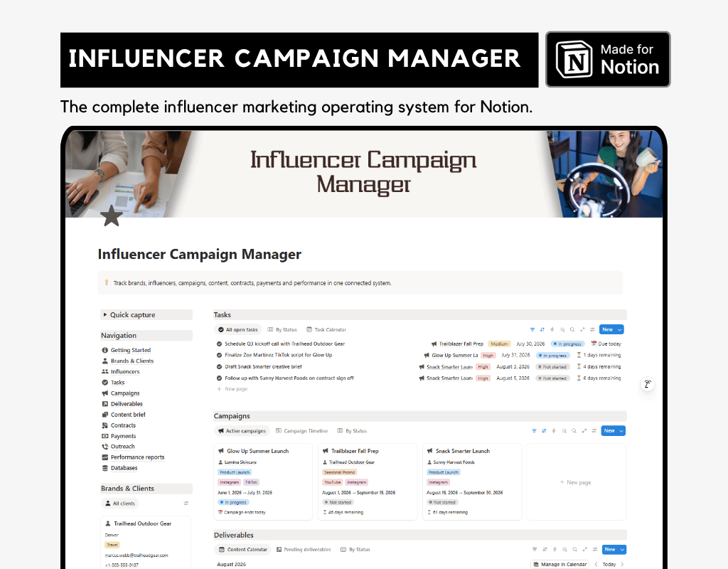The width and height of the screenshot is (728, 569).
Task: Open dropdown arrow on Campaigns New button
Action: (x=621, y=431)
